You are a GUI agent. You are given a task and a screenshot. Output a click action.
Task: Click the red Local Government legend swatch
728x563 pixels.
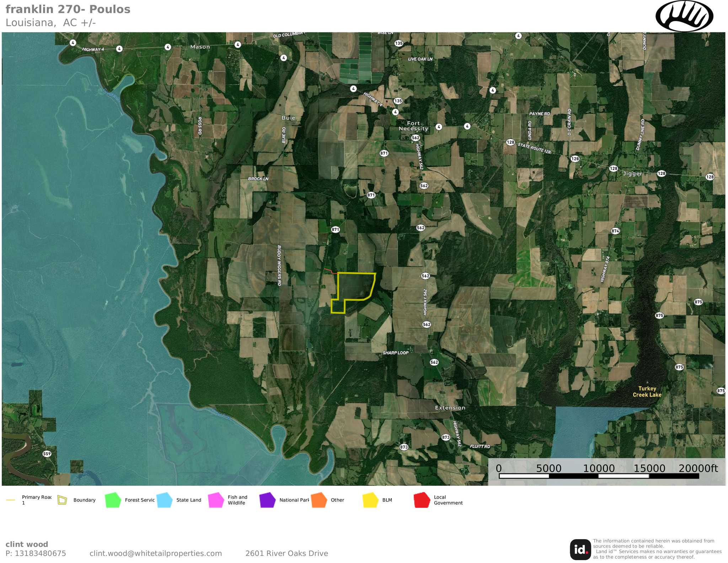pos(422,500)
